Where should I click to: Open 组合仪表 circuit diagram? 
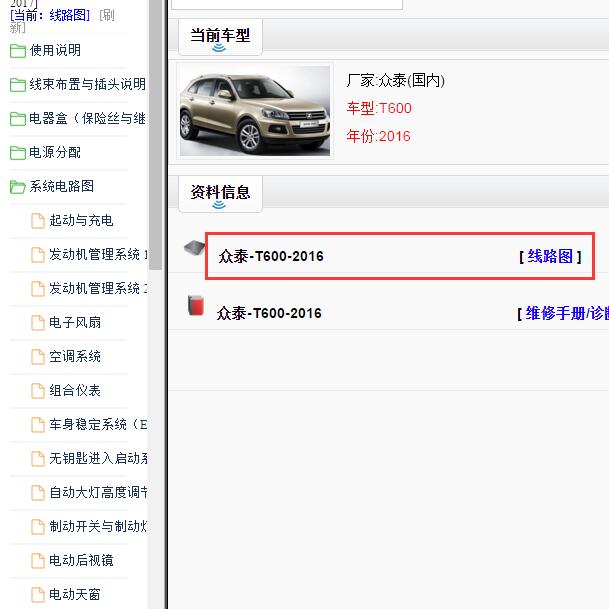coord(75,390)
